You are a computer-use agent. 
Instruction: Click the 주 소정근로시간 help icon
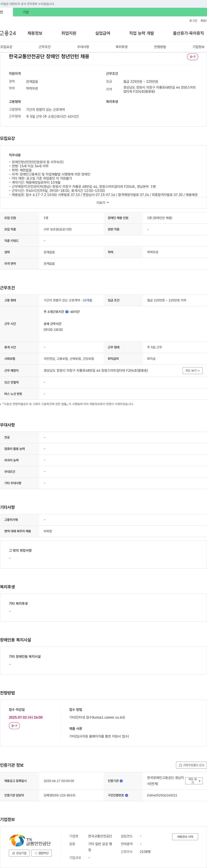click(x=67, y=312)
